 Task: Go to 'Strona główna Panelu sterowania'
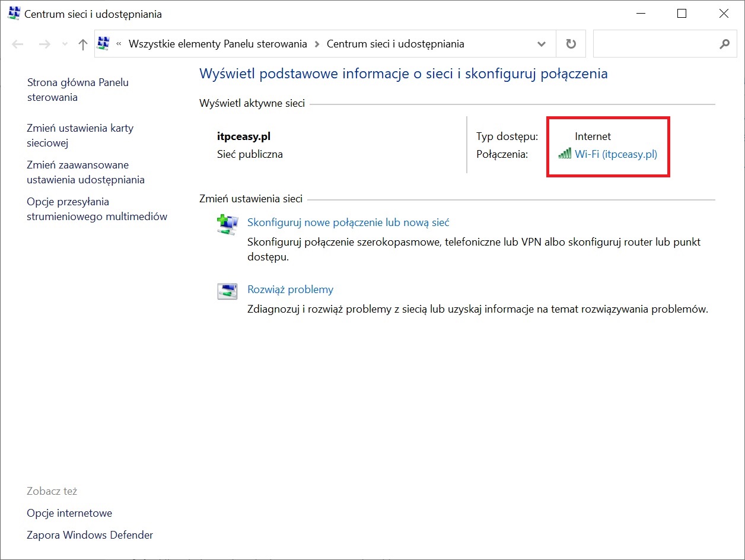point(78,90)
